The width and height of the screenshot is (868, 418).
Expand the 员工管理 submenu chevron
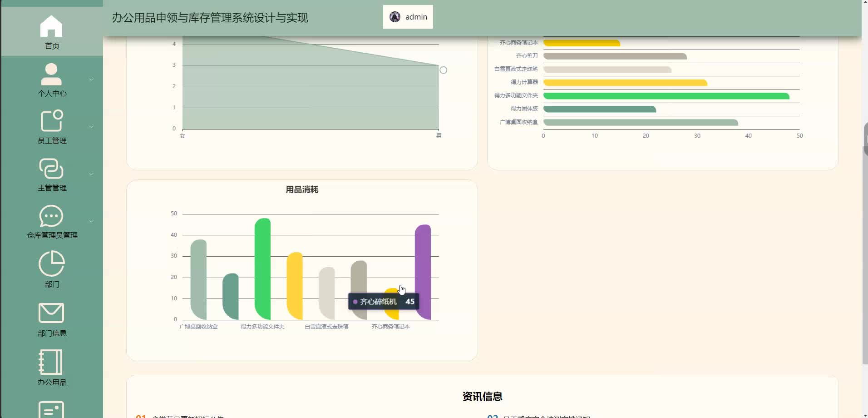tap(91, 127)
